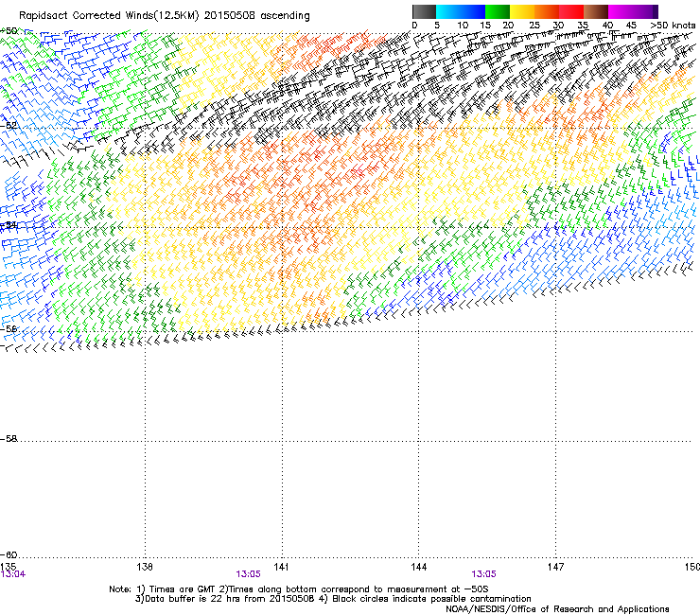Screen dimensions: 700x615
Task: Click the '135' longitude axis label
Action: pyautogui.click(x=9, y=567)
